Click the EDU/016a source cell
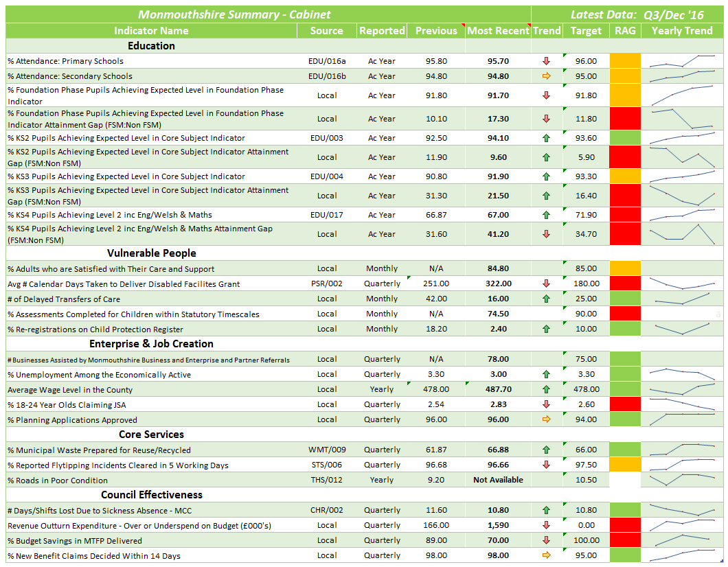 pos(327,61)
